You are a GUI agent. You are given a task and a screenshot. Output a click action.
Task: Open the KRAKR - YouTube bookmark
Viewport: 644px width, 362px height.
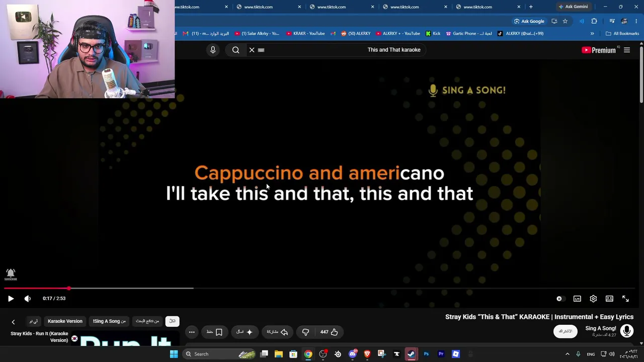pyautogui.click(x=305, y=34)
